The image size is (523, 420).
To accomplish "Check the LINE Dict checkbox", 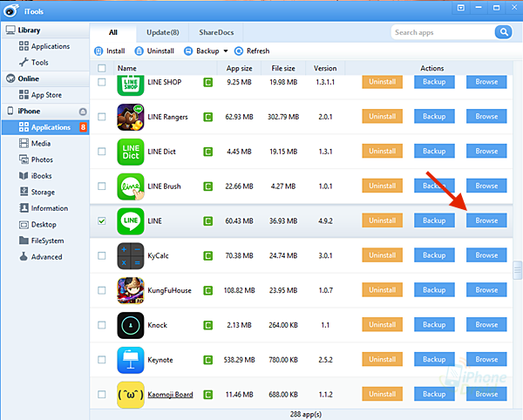I will (x=102, y=152).
